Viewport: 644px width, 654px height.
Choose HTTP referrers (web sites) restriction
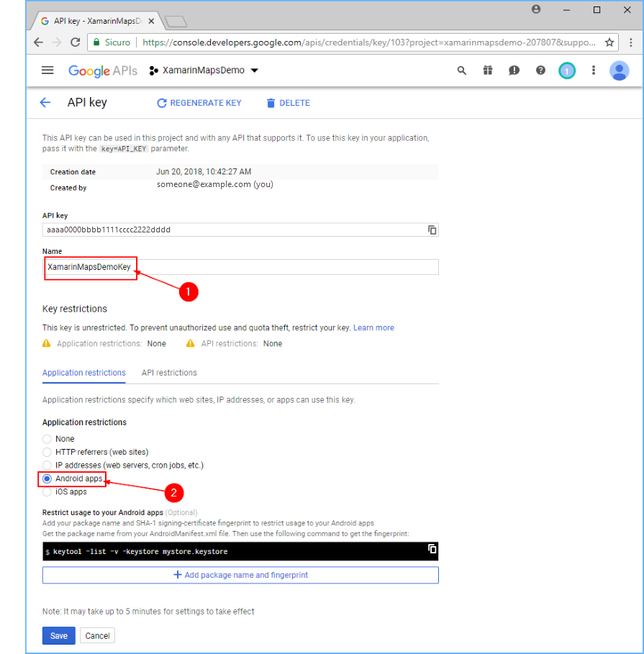(x=47, y=452)
